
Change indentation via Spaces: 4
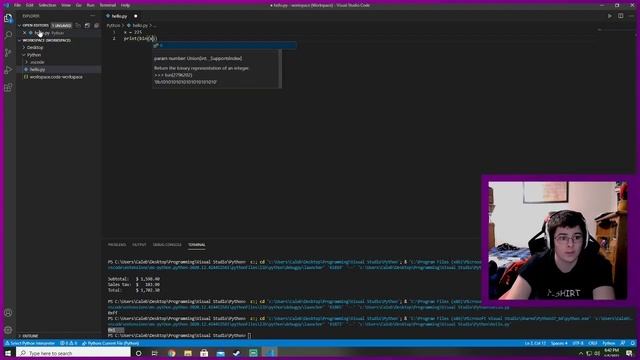pyautogui.click(x=559, y=343)
